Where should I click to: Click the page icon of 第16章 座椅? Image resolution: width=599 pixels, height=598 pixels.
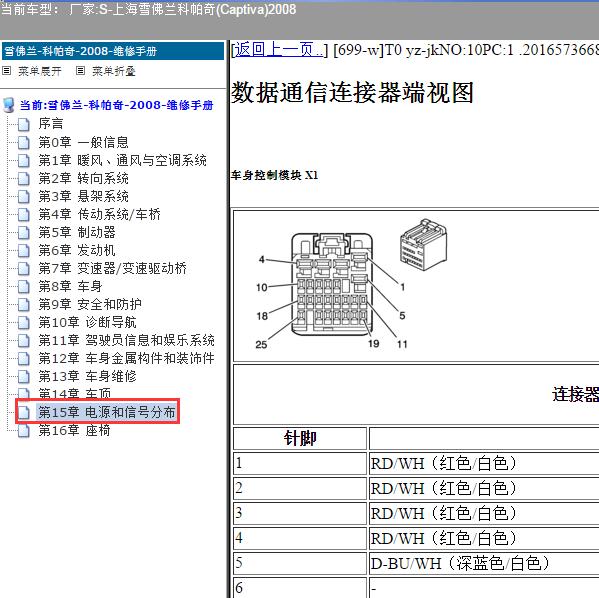[24, 431]
